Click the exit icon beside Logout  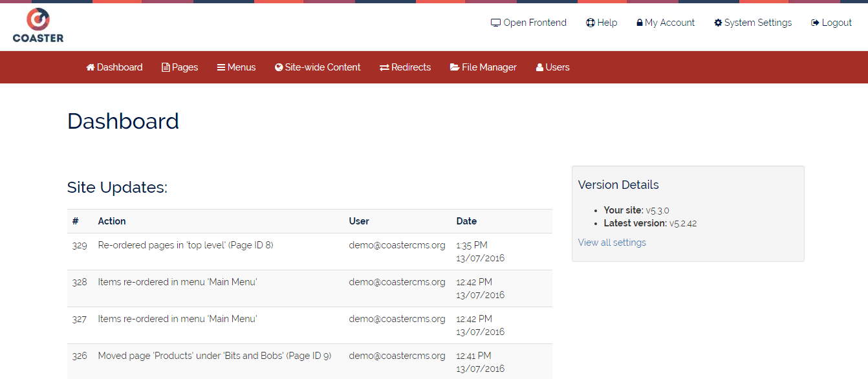click(815, 23)
